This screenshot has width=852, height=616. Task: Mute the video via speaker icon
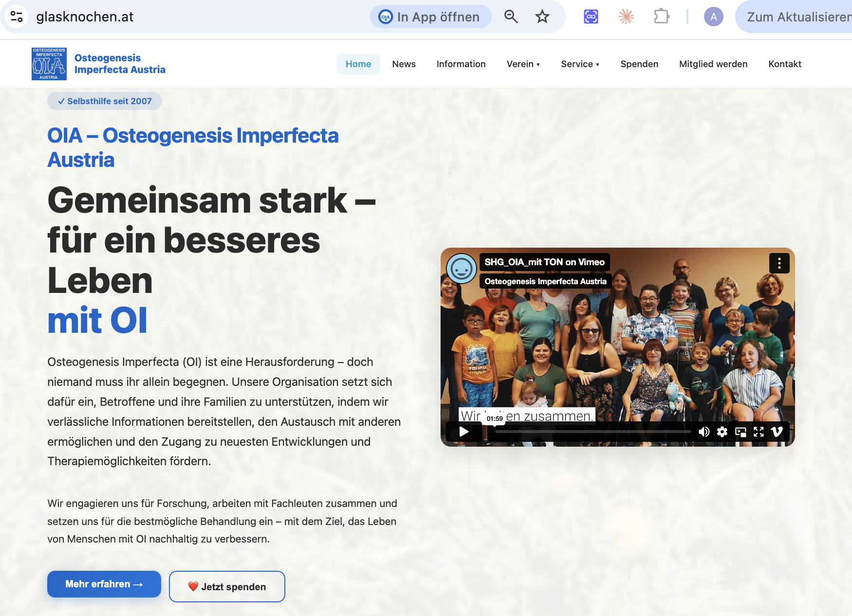pyautogui.click(x=704, y=432)
